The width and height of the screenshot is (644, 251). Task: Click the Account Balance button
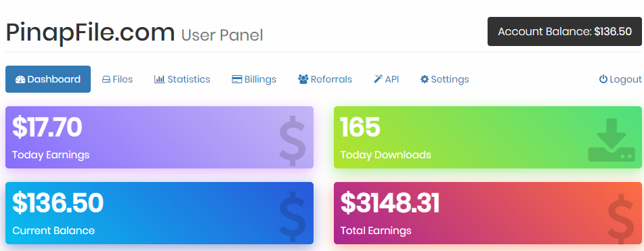(x=565, y=32)
